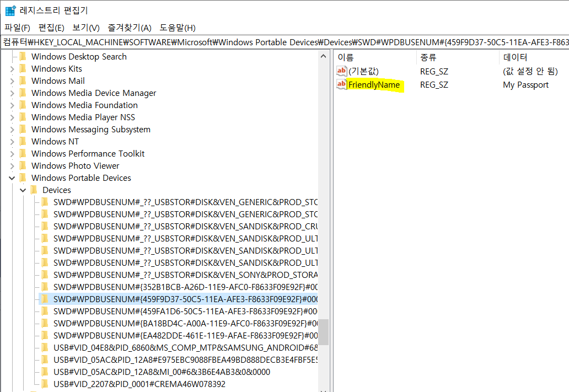569x392 pixels.
Task: Click the Devices folder icon
Action: 34,190
